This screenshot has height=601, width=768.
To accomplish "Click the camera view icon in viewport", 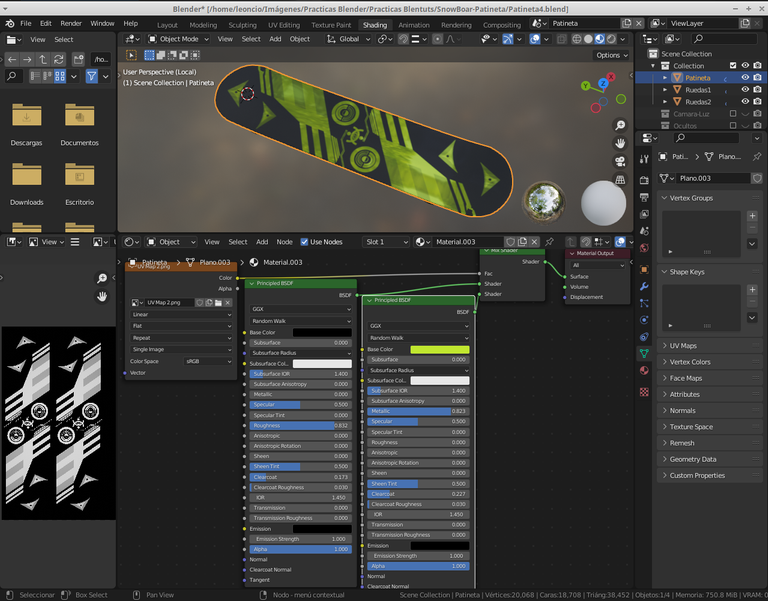I will point(620,161).
